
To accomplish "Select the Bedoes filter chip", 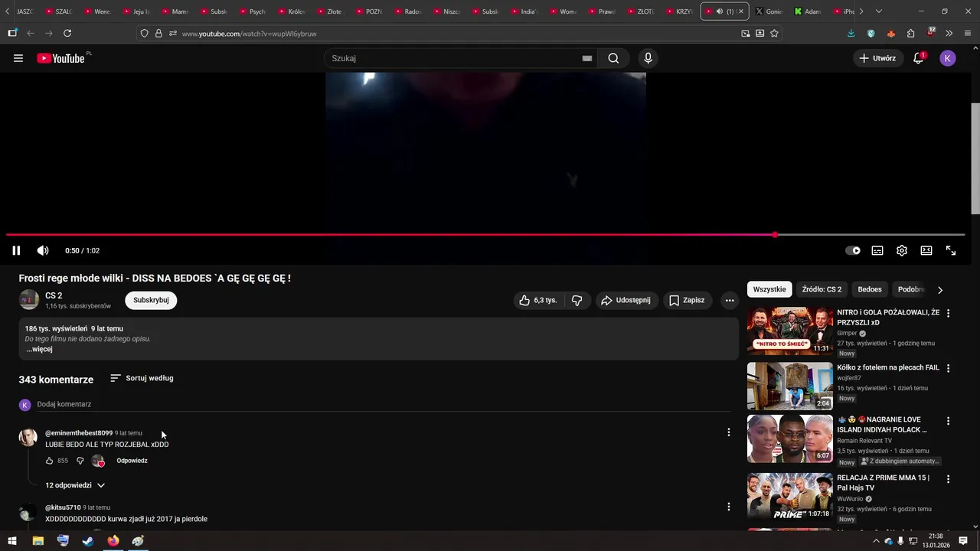I will coord(870,289).
